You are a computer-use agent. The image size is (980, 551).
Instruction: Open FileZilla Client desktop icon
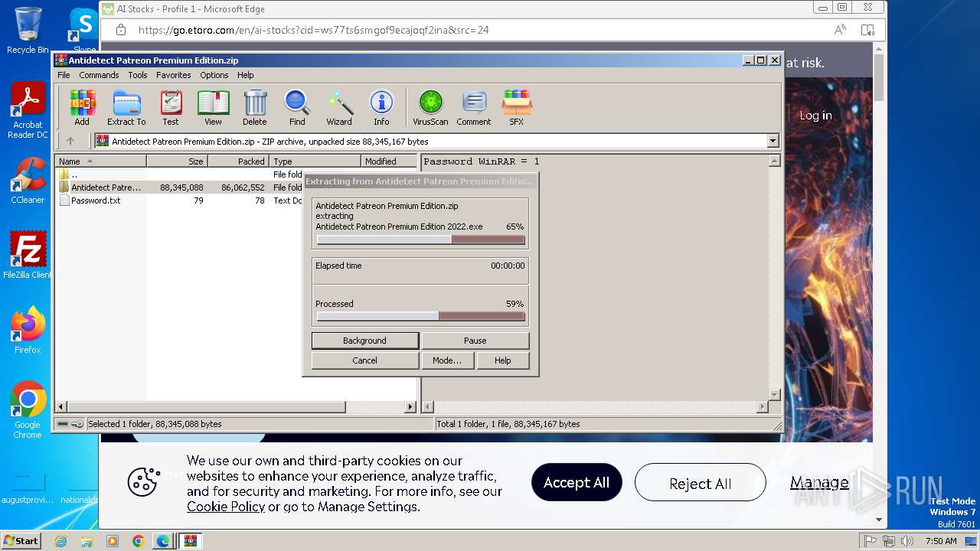pos(28,256)
